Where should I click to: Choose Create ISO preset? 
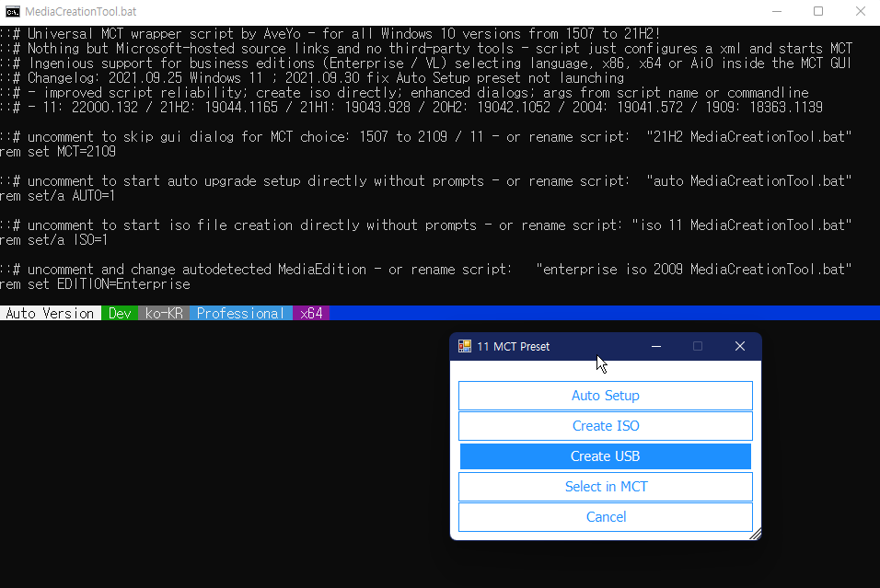[x=605, y=426]
